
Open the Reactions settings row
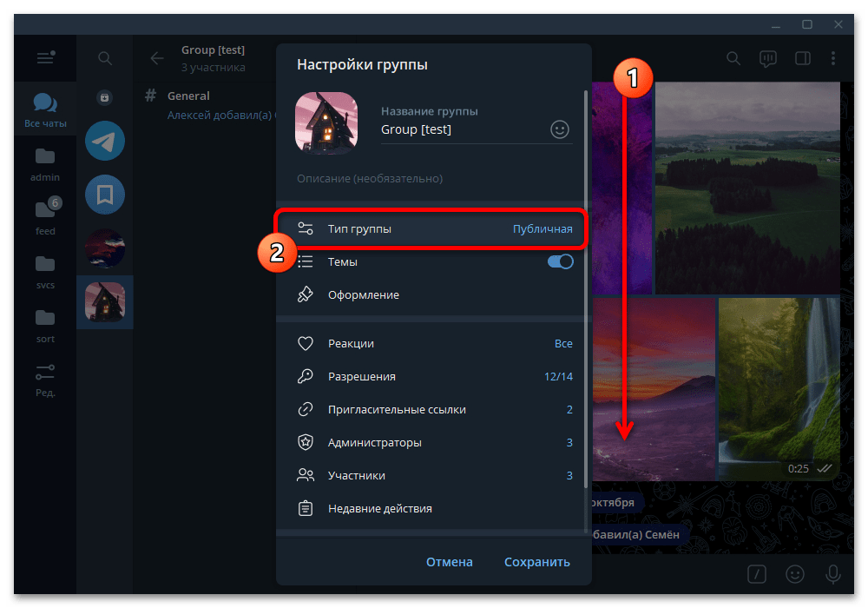click(431, 343)
